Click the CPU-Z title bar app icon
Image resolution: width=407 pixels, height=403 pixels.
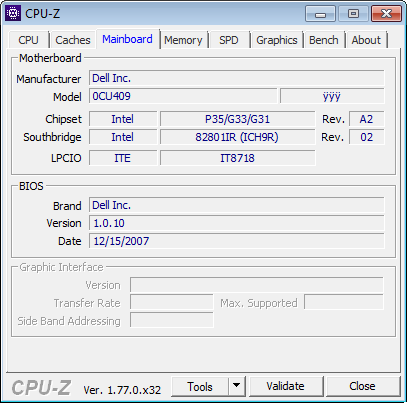[x=13, y=13]
